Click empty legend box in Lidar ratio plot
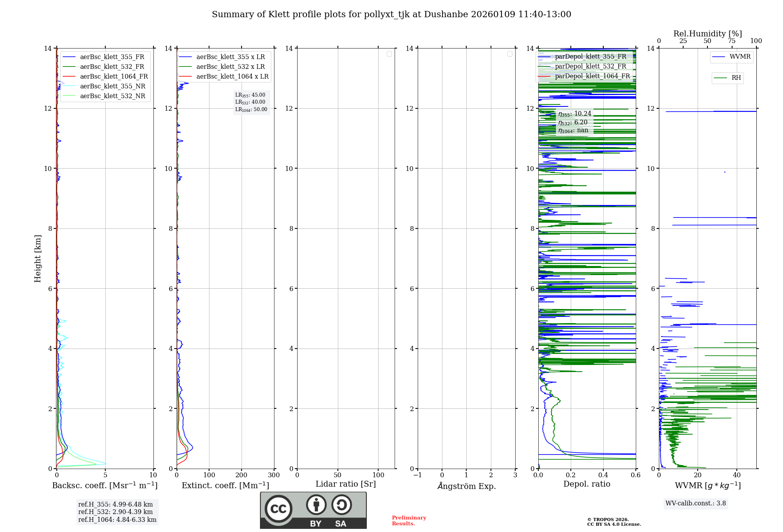The height and width of the screenshot is (532, 783). 389,54
